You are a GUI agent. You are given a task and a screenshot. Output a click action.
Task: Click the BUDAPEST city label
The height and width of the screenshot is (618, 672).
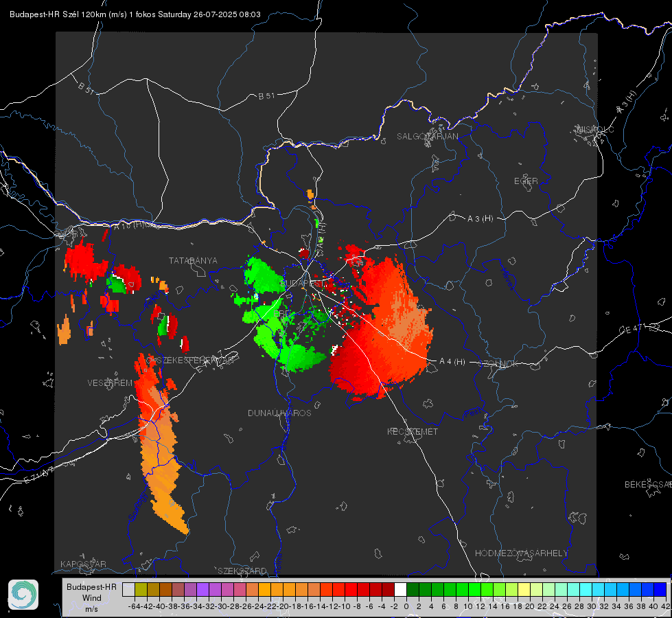tap(301, 283)
